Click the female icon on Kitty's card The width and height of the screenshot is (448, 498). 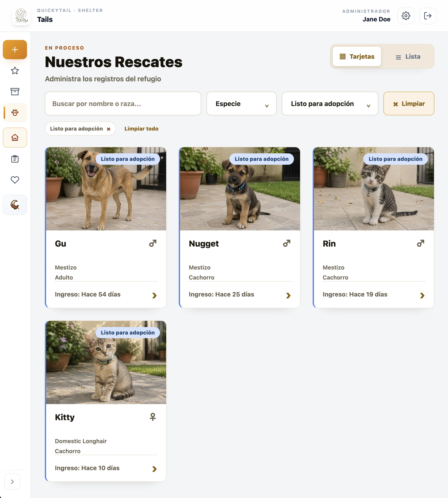point(153,417)
